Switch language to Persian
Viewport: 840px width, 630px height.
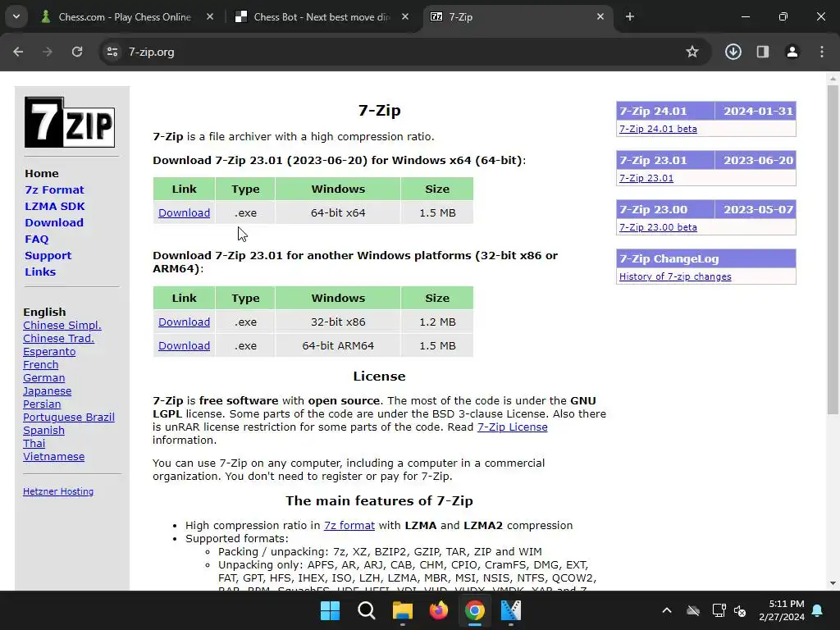[x=42, y=404]
